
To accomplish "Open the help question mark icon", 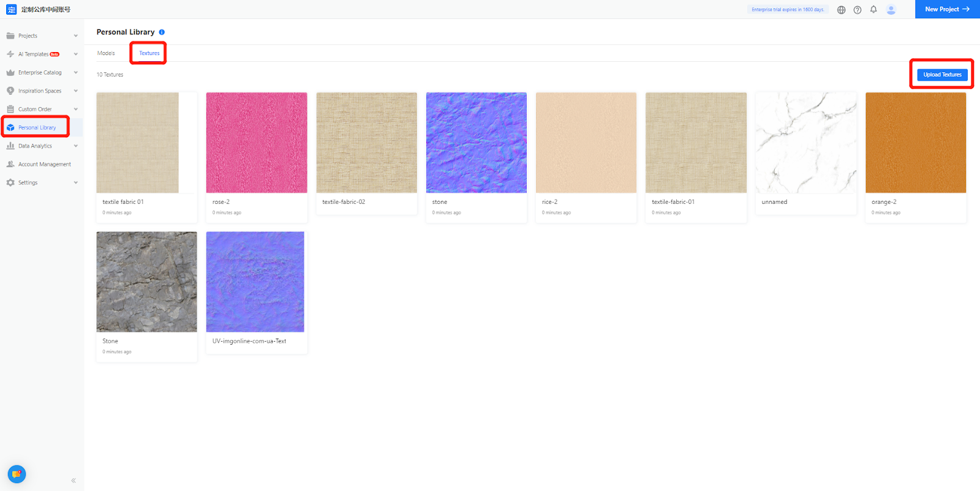I will (858, 10).
